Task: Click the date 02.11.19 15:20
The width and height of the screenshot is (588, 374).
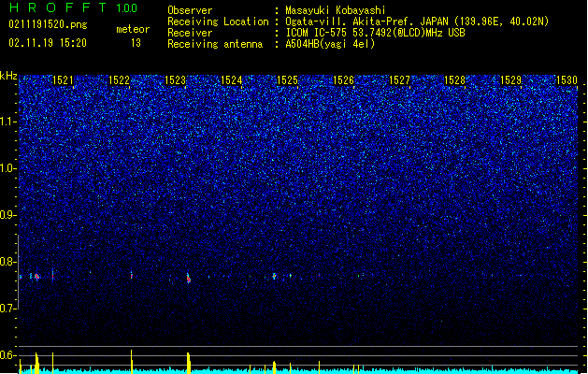Action: tap(48, 43)
